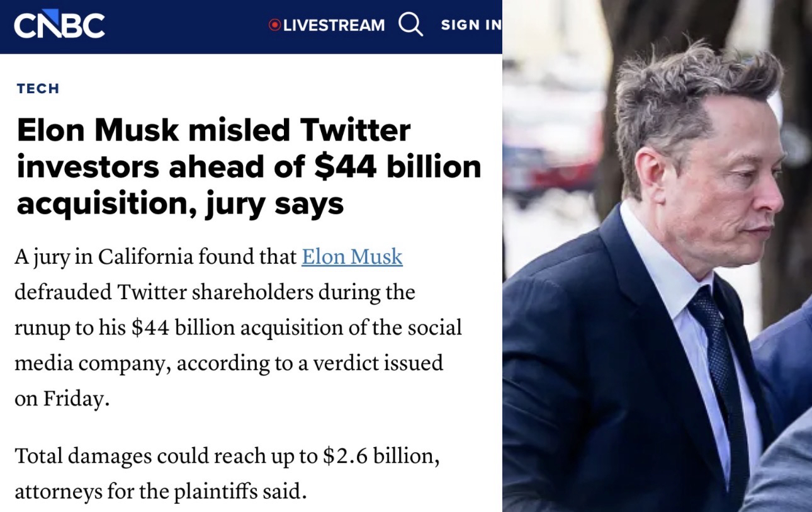Click the headline about Twitter investors

click(x=249, y=166)
